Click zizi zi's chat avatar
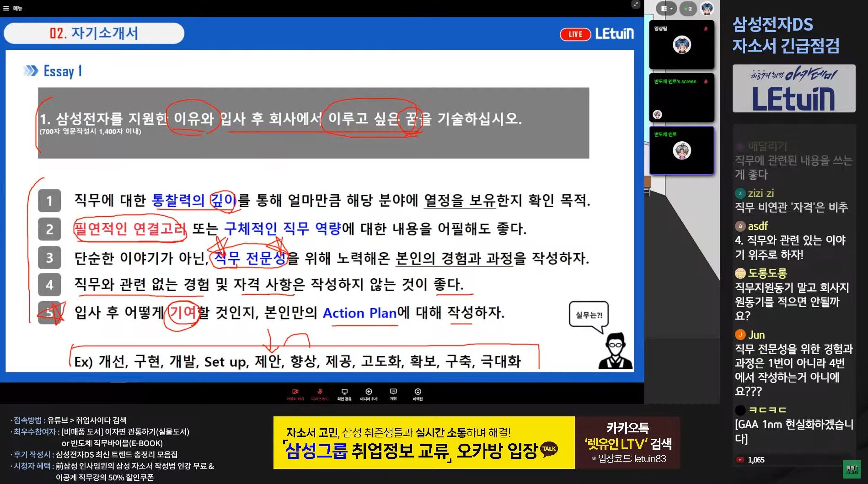The width and height of the screenshot is (868, 484). pos(740,193)
